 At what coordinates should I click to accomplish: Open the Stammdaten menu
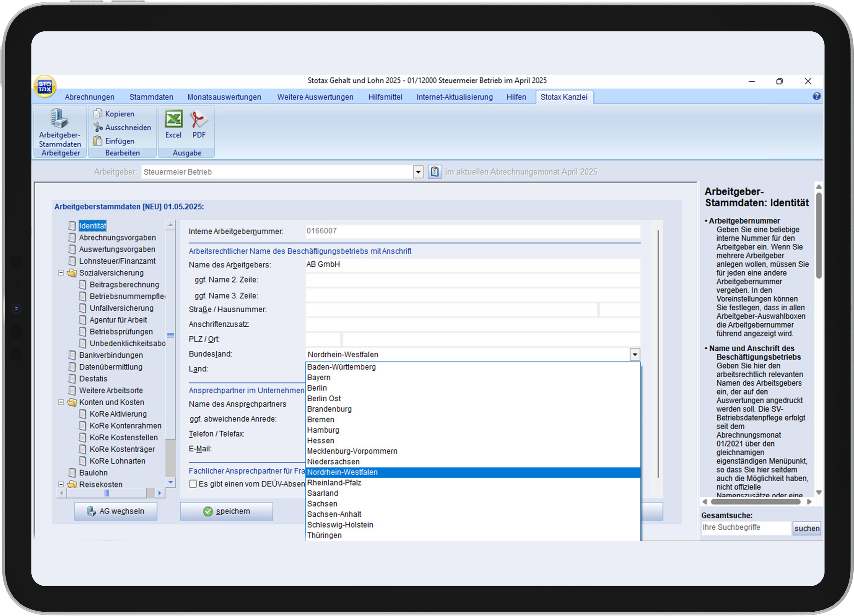tap(151, 97)
